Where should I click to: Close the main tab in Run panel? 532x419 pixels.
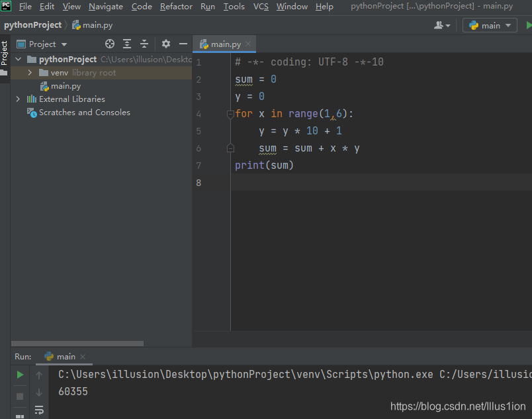(x=83, y=357)
